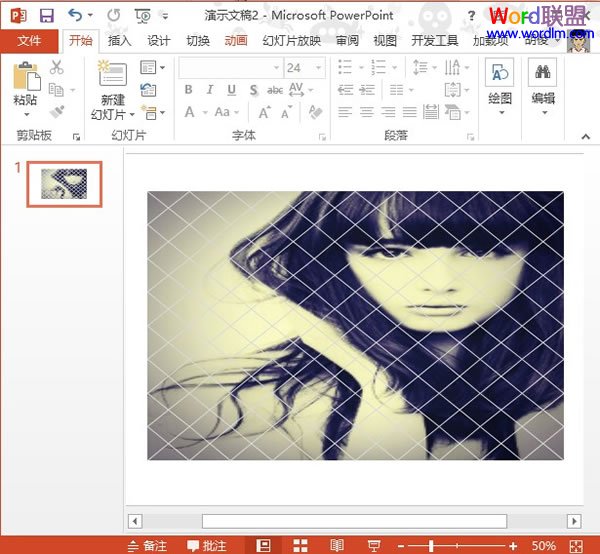The width and height of the screenshot is (600, 554).
Task: Launch the 段落 paragraph dialog box
Action: click(x=470, y=137)
